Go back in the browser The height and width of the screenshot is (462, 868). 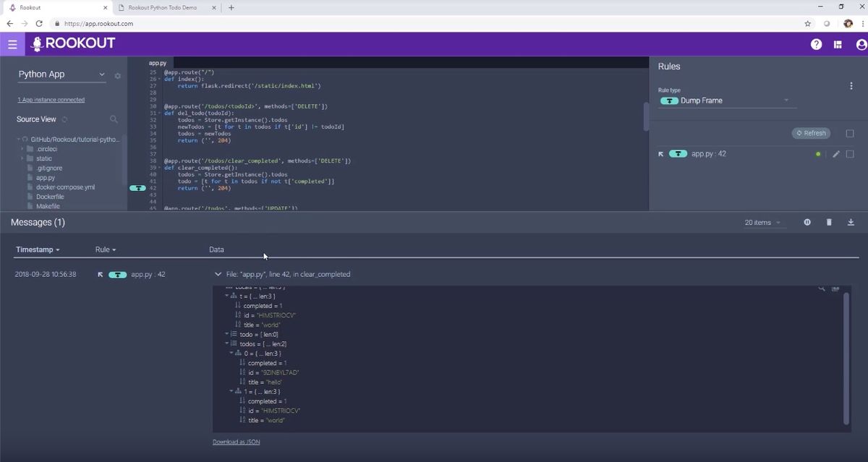[x=10, y=23]
